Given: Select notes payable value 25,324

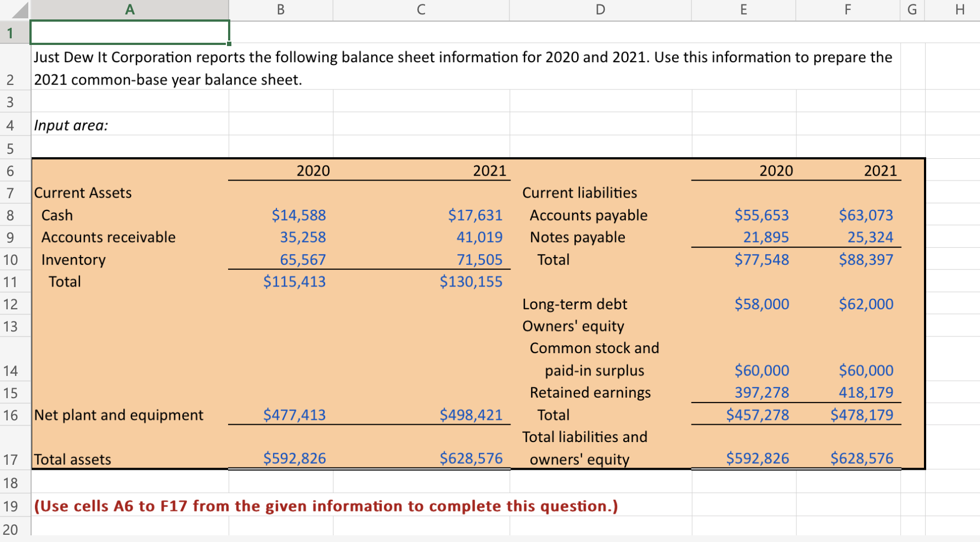Looking at the screenshot, I should 870,237.
